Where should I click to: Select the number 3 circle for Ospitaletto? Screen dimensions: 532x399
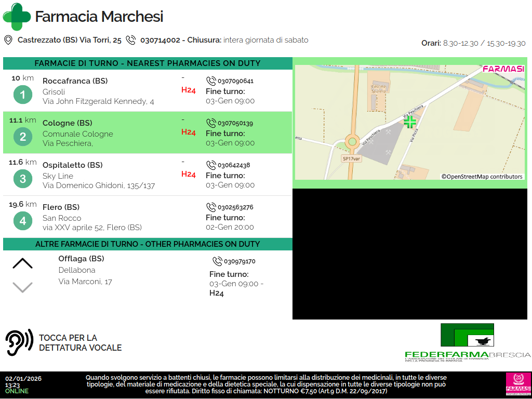22,179
